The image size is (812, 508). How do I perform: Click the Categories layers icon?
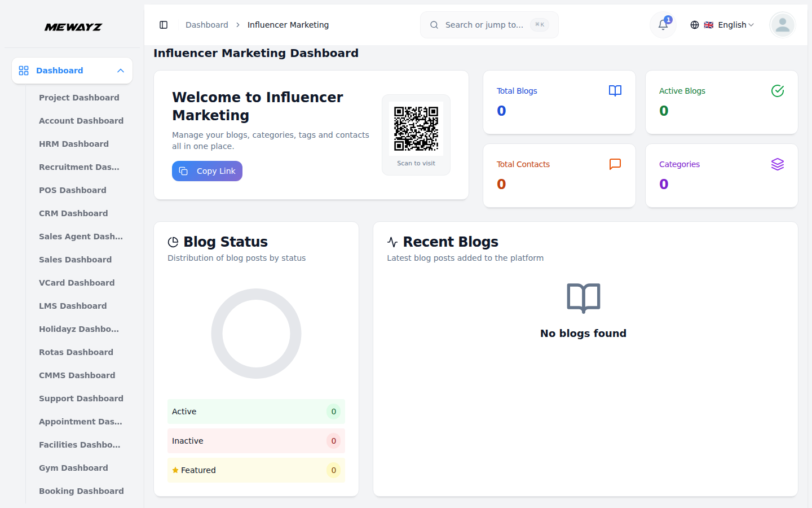click(x=777, y=164)
